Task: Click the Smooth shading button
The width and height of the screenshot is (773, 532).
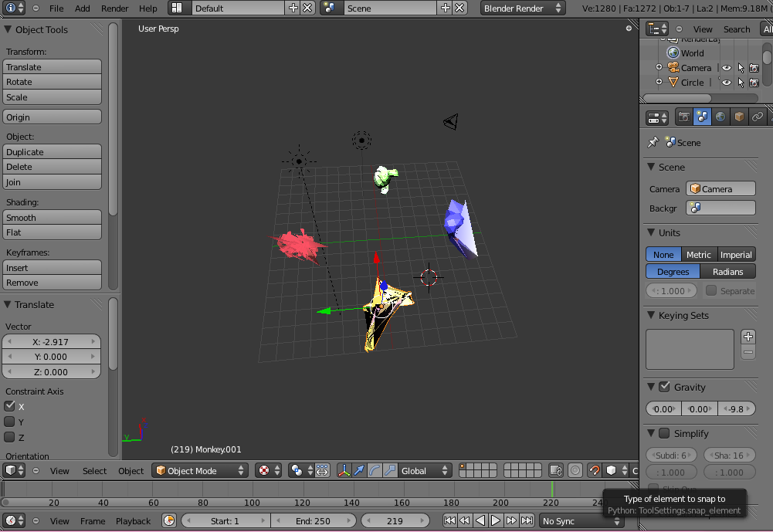Action: click(x=53, y=218)
